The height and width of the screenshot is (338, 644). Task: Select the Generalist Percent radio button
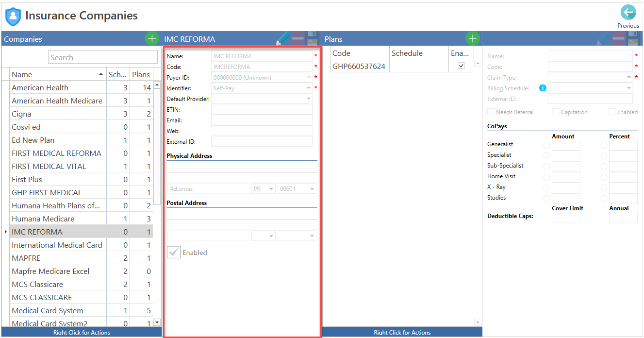tap(604, 145)
